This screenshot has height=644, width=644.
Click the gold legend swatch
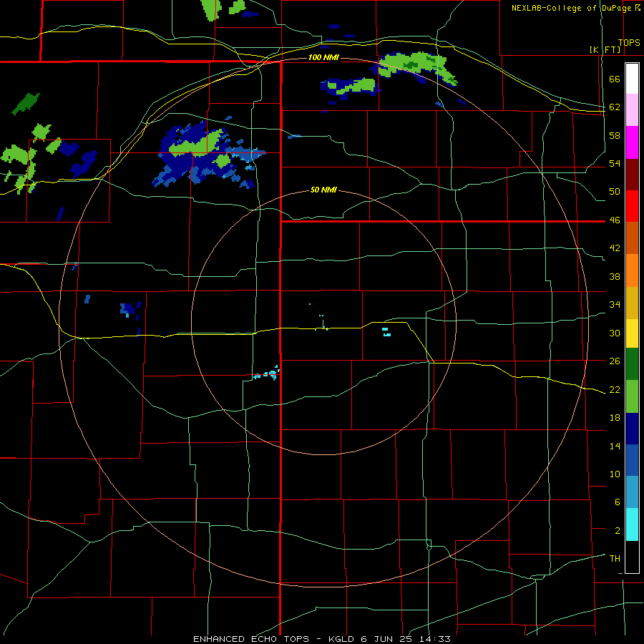(632, 303)
